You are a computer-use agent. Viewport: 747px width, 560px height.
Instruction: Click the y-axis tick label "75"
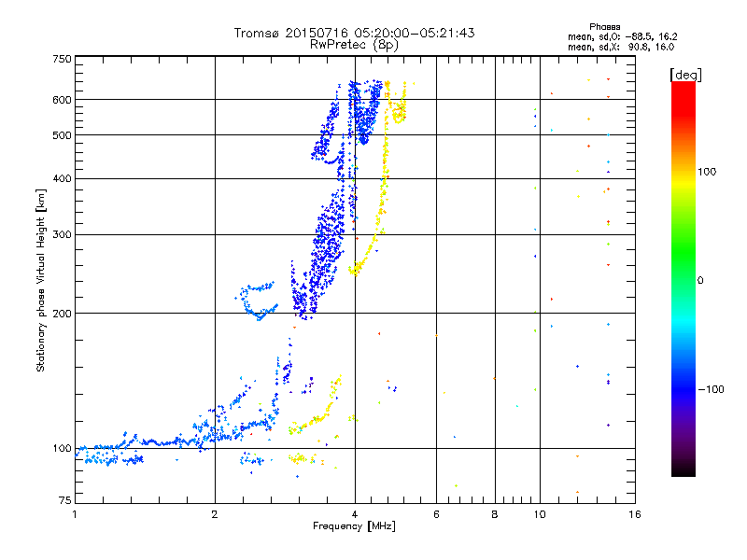pyautogui.click(x=65, y=500)
